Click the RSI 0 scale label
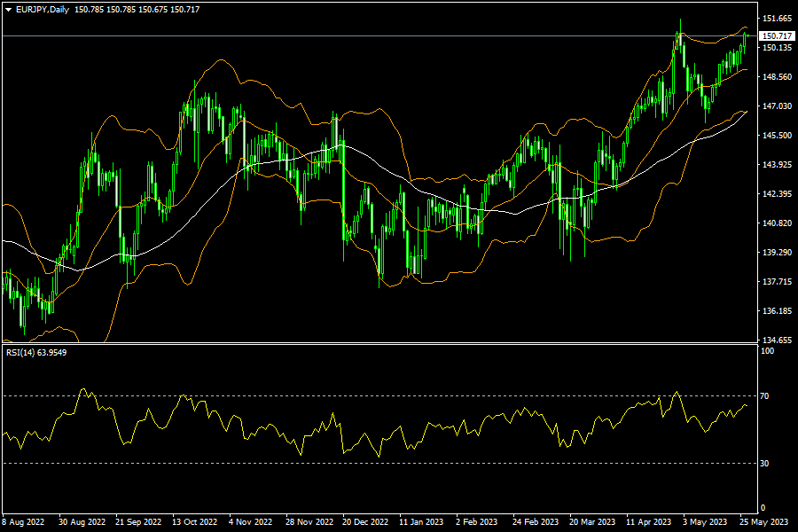 pos(763,507)
